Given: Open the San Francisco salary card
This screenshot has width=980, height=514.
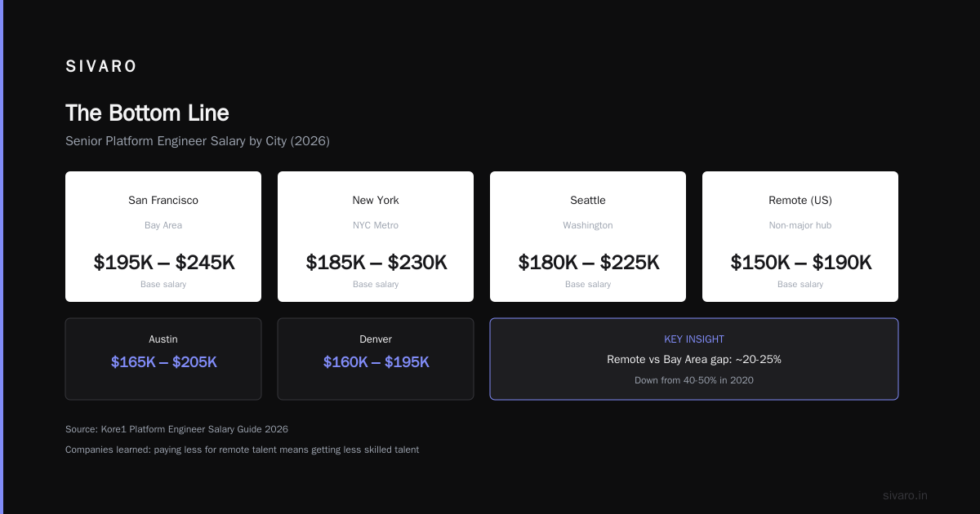Looking at the screenshot, I should click(x=163, y=237).
